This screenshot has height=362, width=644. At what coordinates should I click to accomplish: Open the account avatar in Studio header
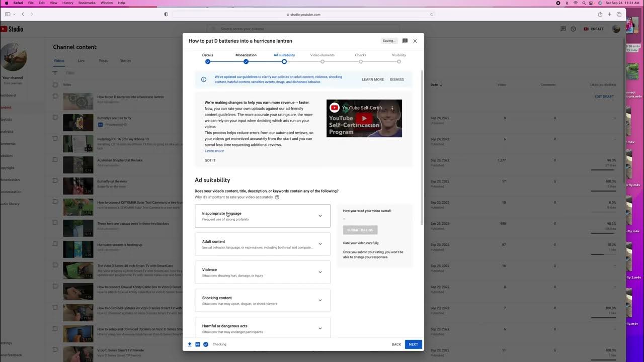(616, 29)
